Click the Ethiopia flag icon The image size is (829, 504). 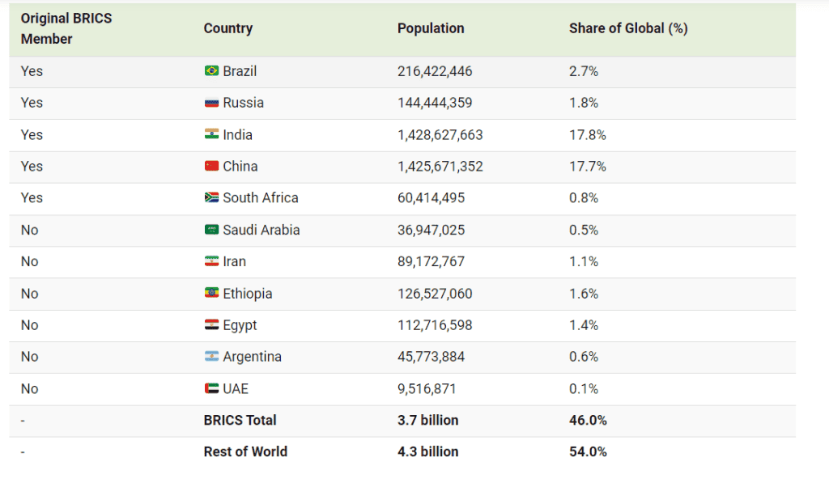211,293
